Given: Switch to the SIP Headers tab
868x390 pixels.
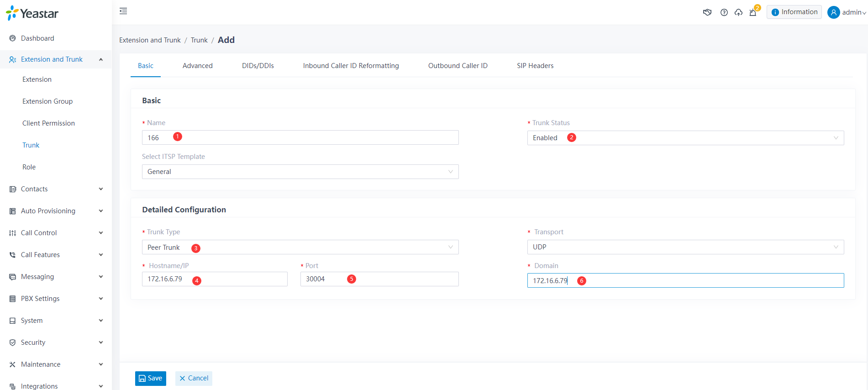Looking at the screenshot, I should coord(535,66).
